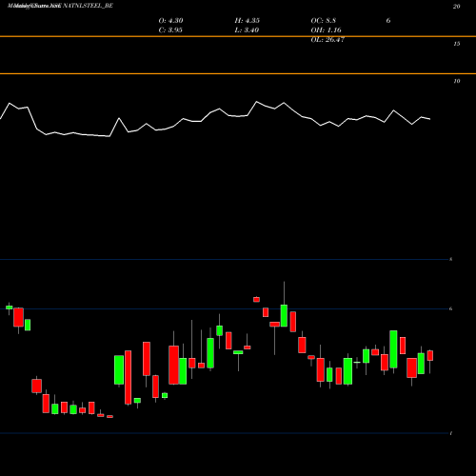Screen dimensions: 476x476
Task: Click the 'OL: 26.47' value
Action: (x=327, y=40)
